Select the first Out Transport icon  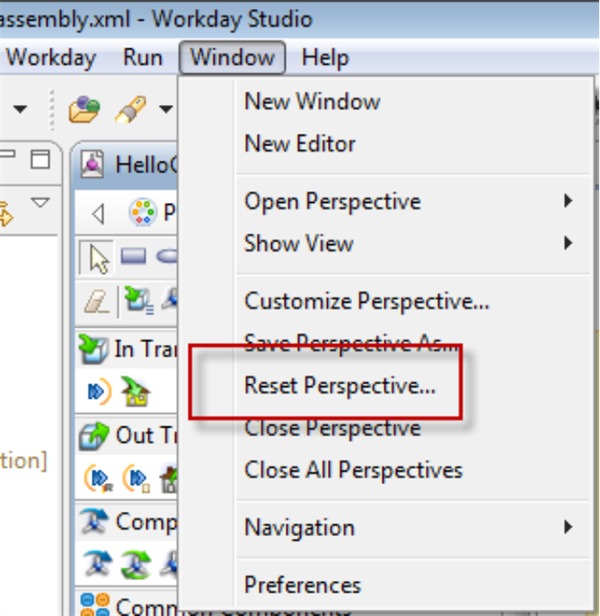(99, 478)
